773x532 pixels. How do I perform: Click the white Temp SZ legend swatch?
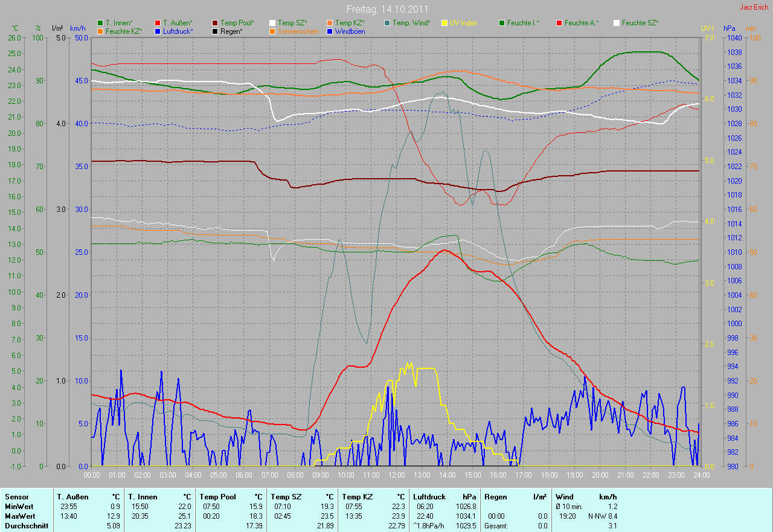point(272,23)
